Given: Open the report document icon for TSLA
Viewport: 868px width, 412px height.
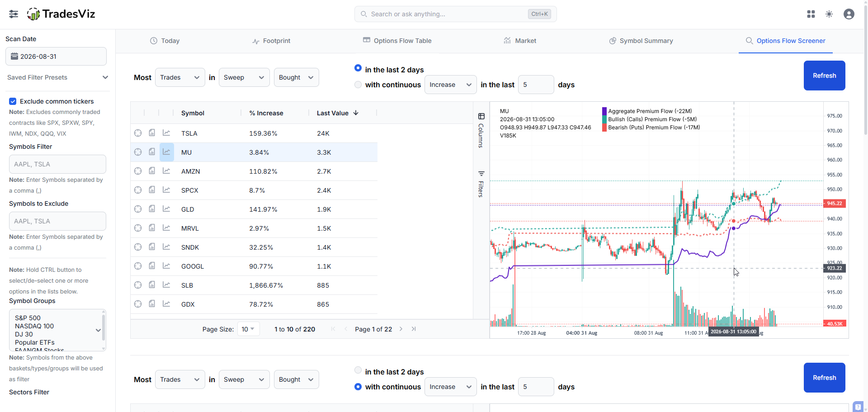Looking at the screenshot, I should tap(152, 133).
